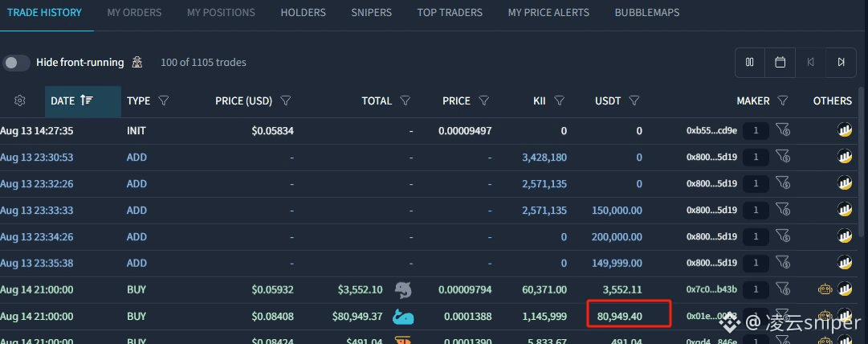Toggle the Hide front-running switch
This screenshot has width=868, height=344.
coord(16,63)
